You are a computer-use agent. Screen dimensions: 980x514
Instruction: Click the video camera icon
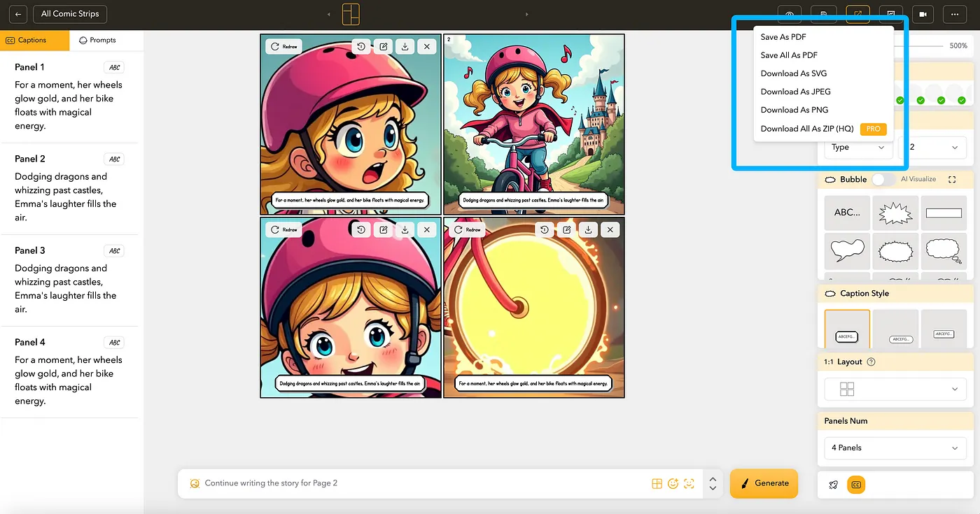coord(923,14)
